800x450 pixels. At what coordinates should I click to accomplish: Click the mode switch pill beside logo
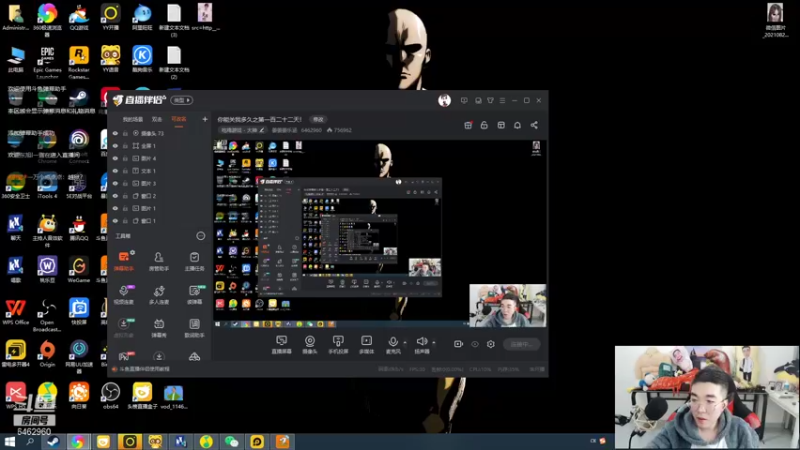tap(182, 100)
